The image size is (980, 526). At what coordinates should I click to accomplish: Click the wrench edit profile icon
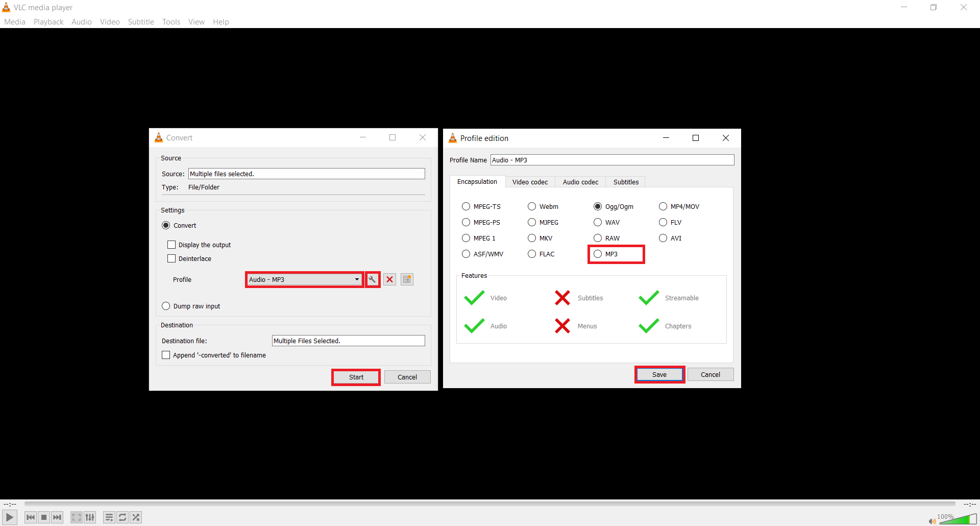(373, 279)
